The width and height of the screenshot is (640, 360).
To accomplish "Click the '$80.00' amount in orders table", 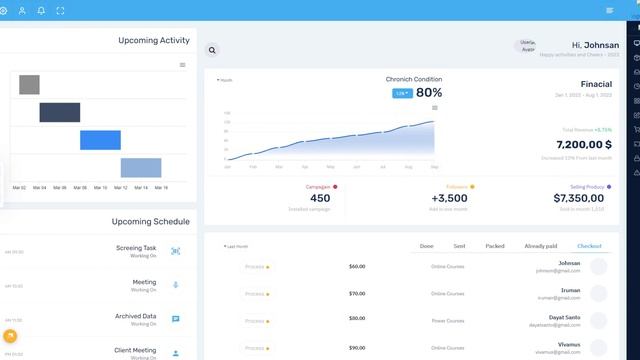I will (357, 318).
